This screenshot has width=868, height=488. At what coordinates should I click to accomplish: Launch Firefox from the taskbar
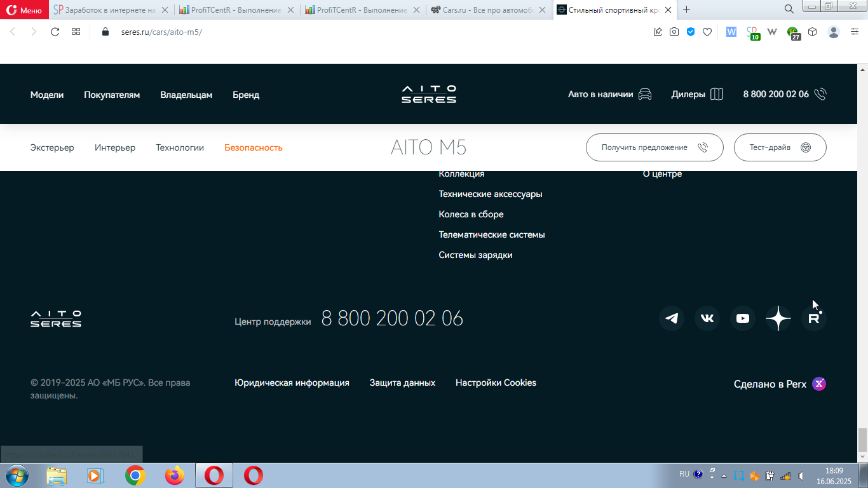point(174,475)
